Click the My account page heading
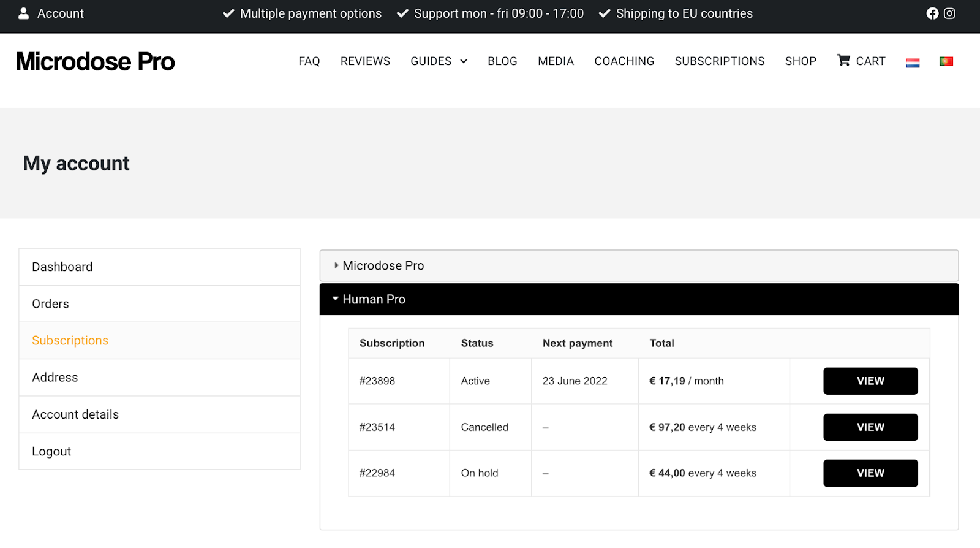The image size is (980, 548). (x=77, y=164)
